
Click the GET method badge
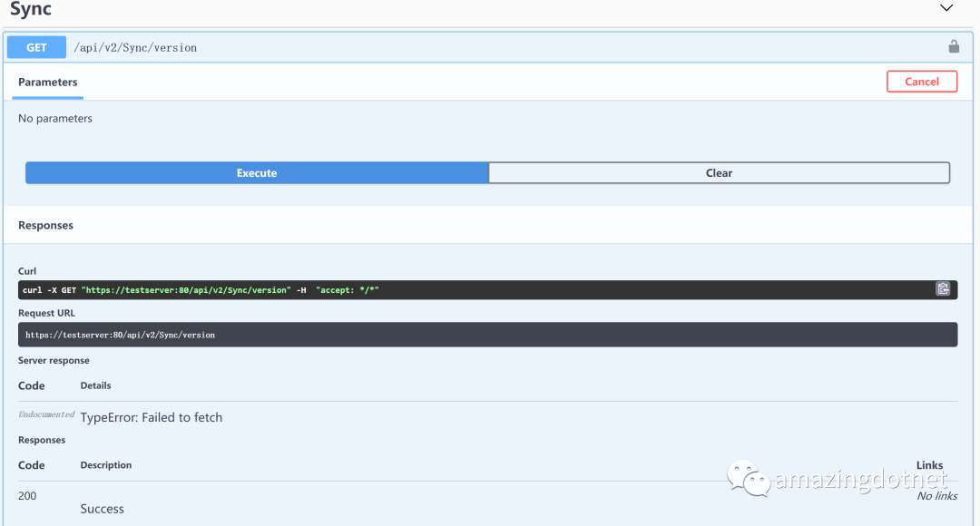pyautogui.click(x=36, y=47)
